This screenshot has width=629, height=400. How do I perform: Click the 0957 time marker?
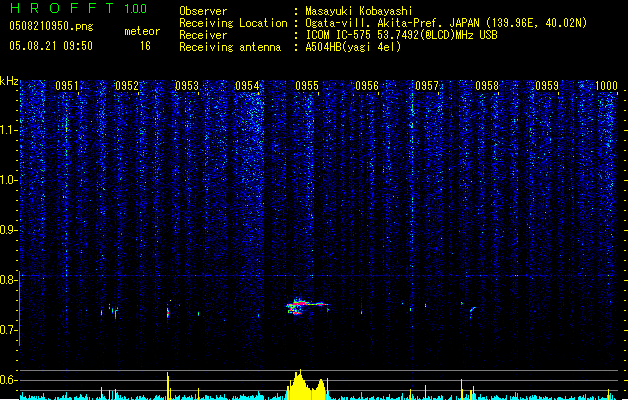pos(427,86)
